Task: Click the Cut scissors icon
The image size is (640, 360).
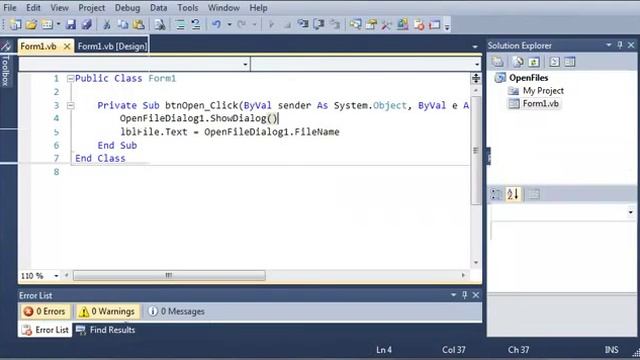Action: click(107, 24)
